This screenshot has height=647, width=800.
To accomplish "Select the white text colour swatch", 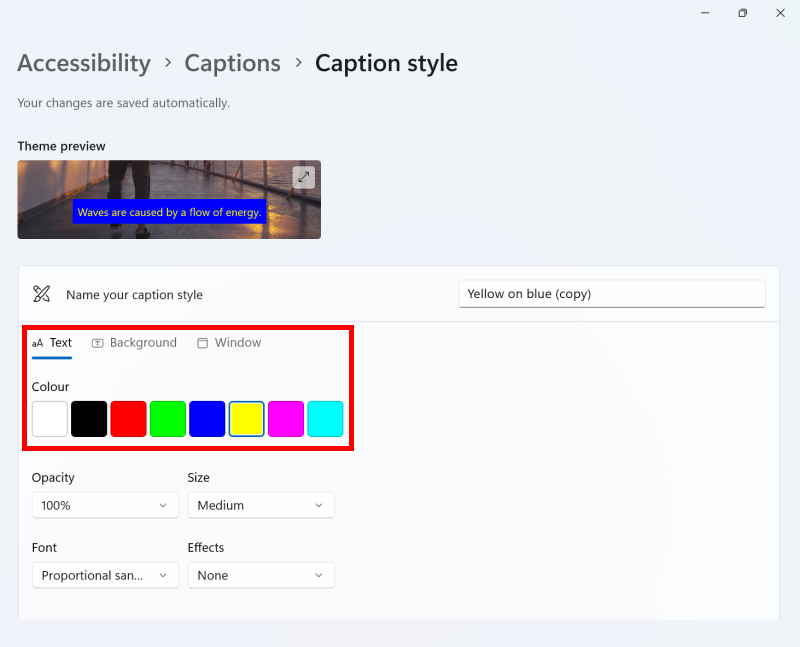I will pos(49,419).
